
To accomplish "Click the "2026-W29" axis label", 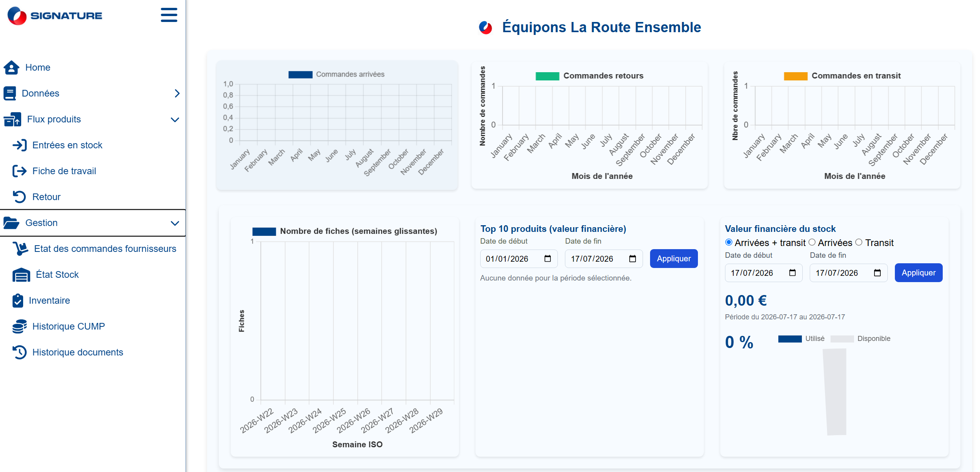I will coord(426,421).
